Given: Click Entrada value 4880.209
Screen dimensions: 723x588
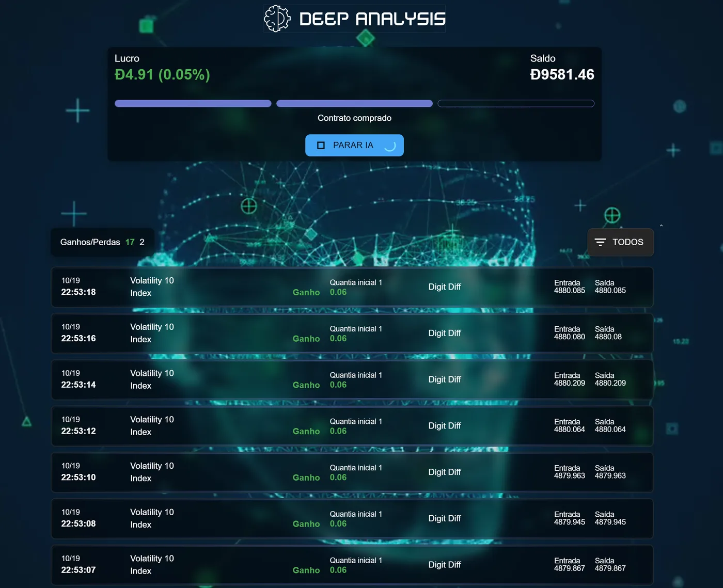Looking at the screenshot, I should point(570,384).
